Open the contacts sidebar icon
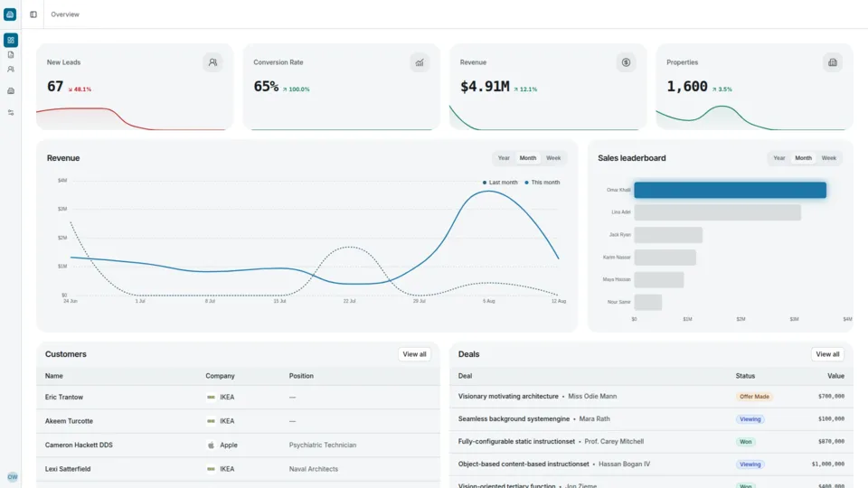Viewport: 868px width, 488px height. coord(11,70)
